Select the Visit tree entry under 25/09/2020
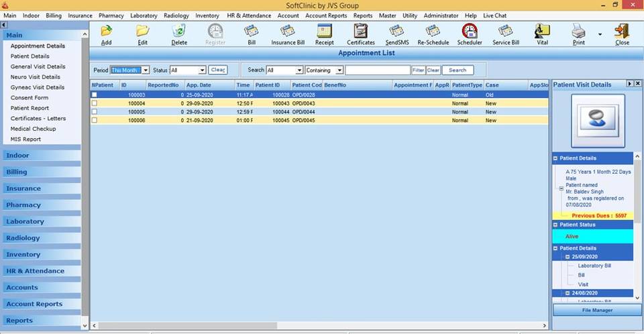Screen dimensions: 644x334 tap(583, 284)
